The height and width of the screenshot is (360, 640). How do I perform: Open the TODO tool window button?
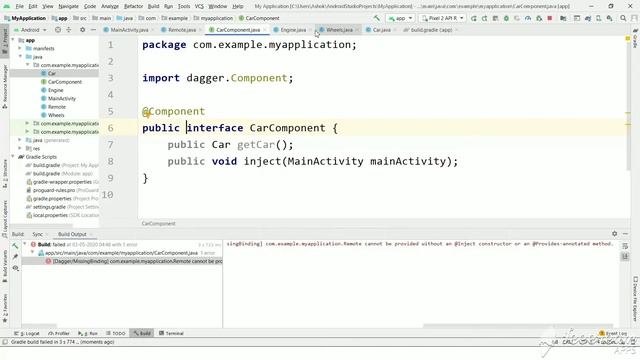pyautogui.click(x=116, y=333)
